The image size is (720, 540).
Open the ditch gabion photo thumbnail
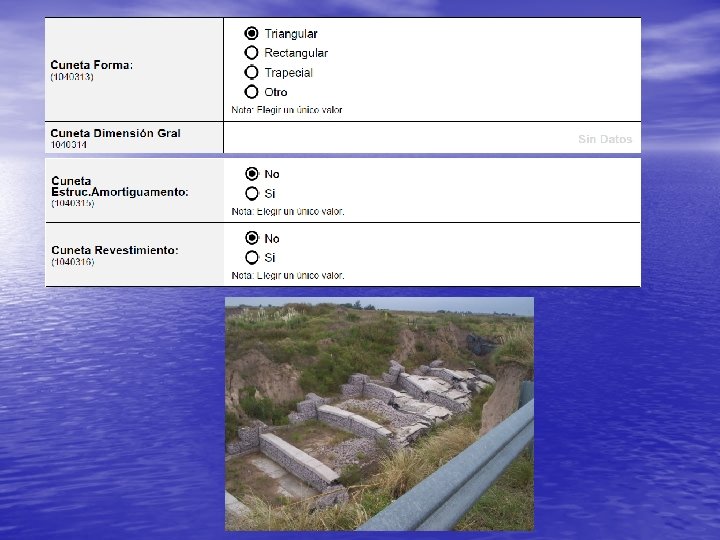[379, 414]
